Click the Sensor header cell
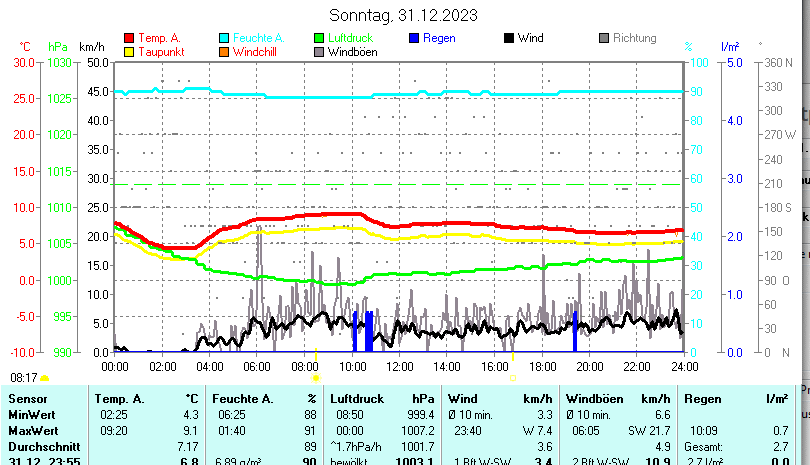 [x=27, y=399]
